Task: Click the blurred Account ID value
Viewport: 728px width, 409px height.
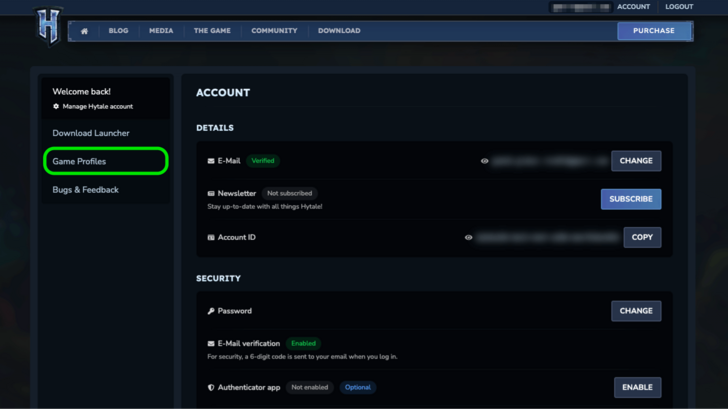Action: tap(548, 238)
